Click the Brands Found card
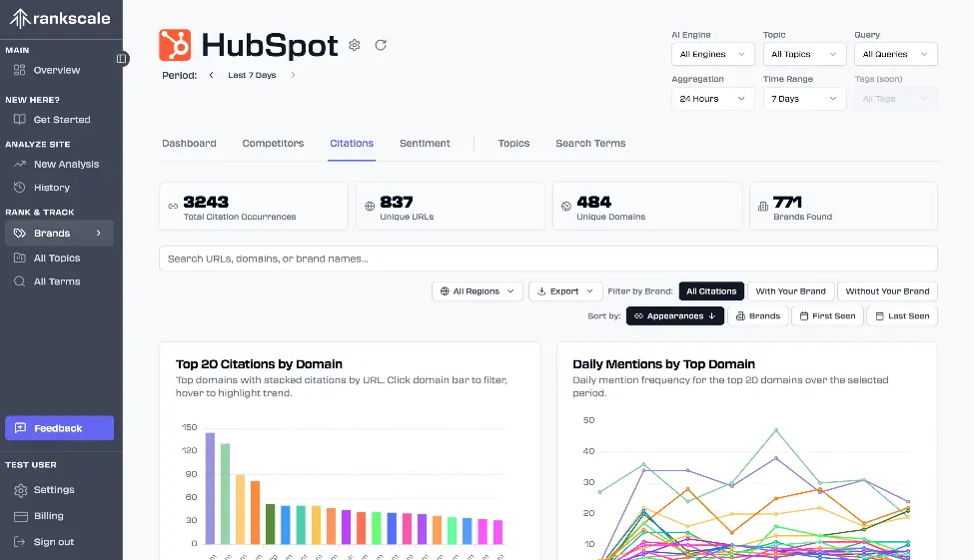 (x=843, y=206)
